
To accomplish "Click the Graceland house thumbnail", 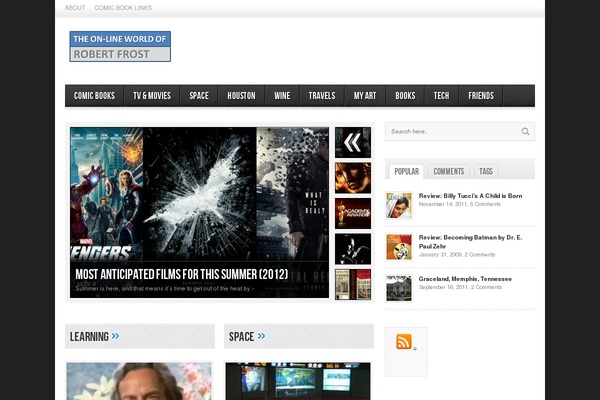I will (x=399, y=288).
